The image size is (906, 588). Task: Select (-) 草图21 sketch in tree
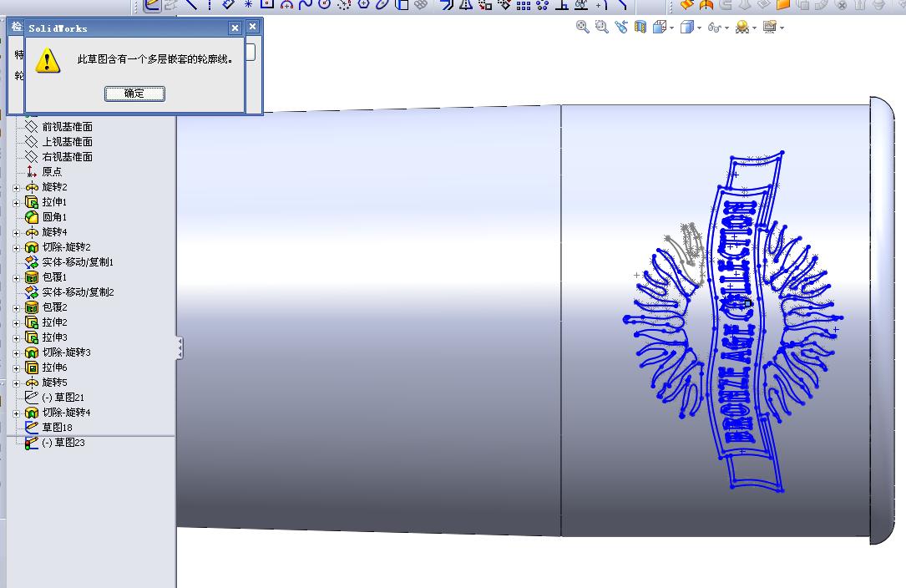coord(63,398)
